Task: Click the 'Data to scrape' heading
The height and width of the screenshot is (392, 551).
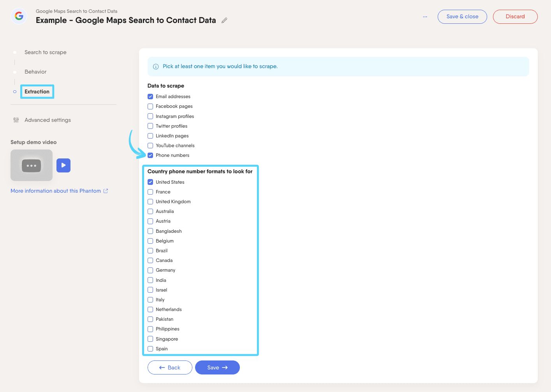Action: (x=166, y=86)
